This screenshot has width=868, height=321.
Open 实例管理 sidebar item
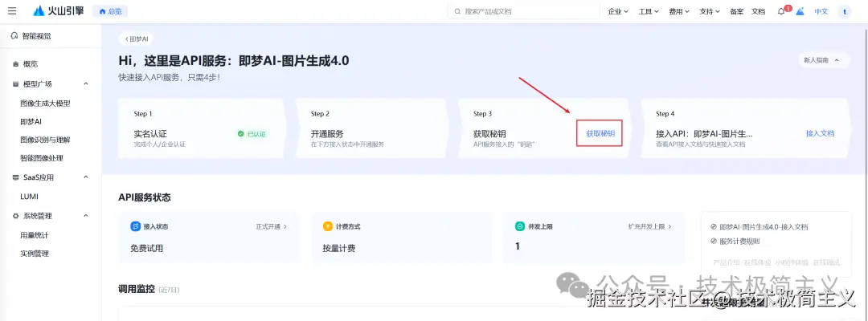35,254
